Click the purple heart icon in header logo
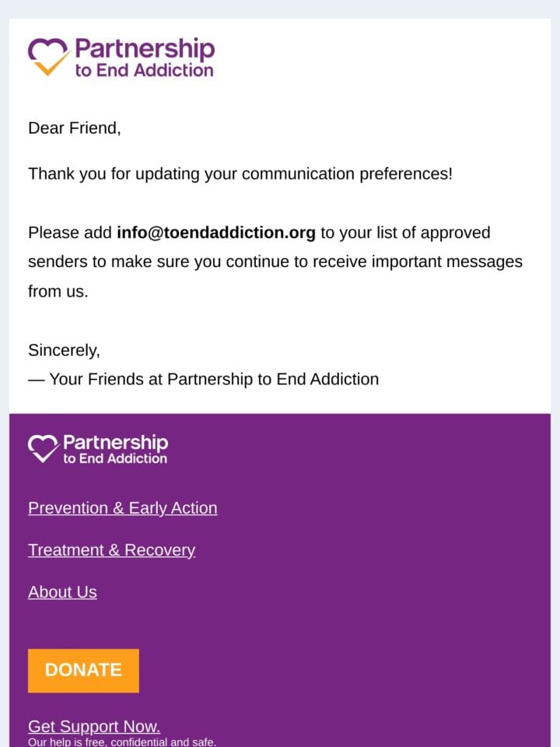 tap(47, 51)
